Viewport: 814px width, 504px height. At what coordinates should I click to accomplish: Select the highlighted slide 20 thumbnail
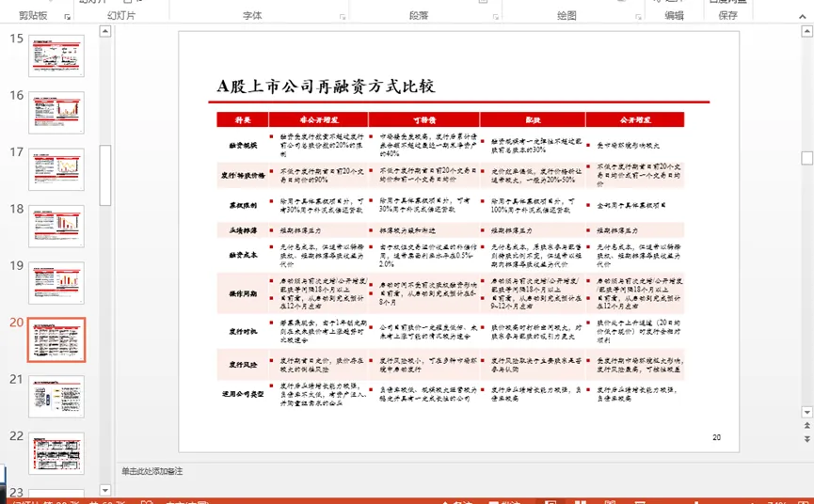click(56, 339)
